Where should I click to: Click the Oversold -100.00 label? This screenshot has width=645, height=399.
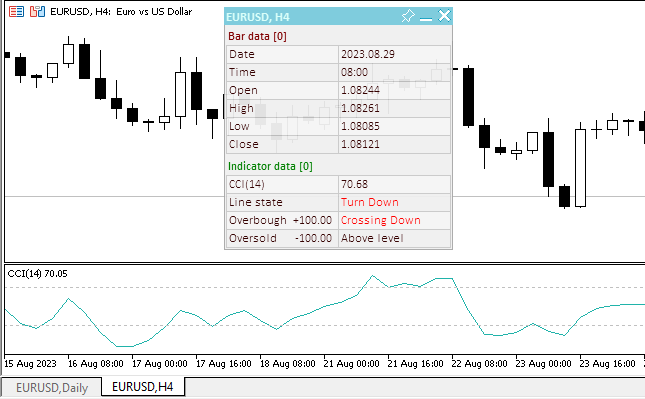tap(280, 239)
